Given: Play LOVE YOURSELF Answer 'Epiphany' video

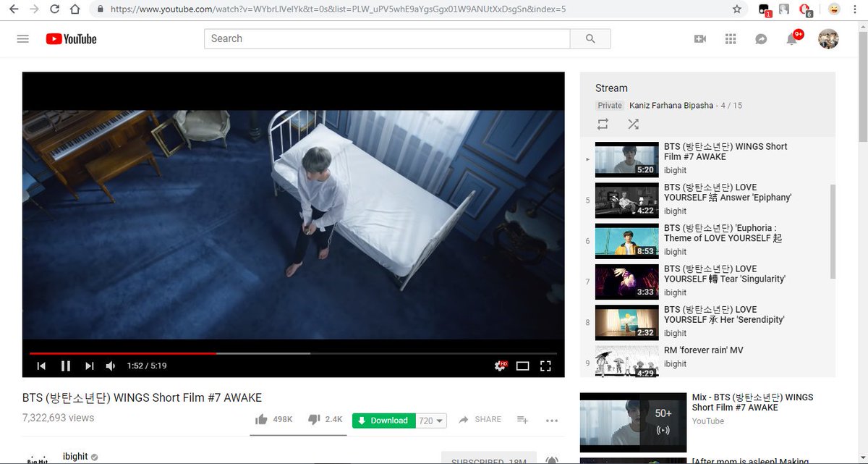Looking at the screenshot, I should coord(707,201).
